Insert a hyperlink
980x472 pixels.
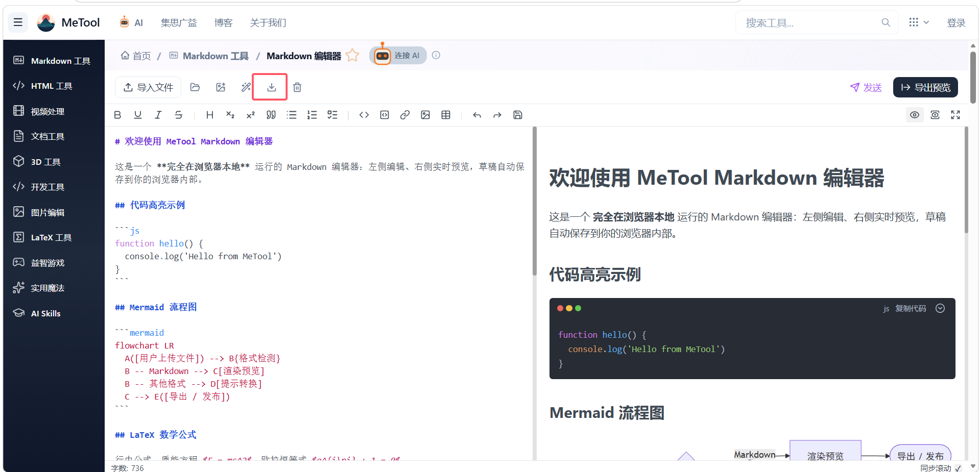pyautogui.click(x=405, y=115)
